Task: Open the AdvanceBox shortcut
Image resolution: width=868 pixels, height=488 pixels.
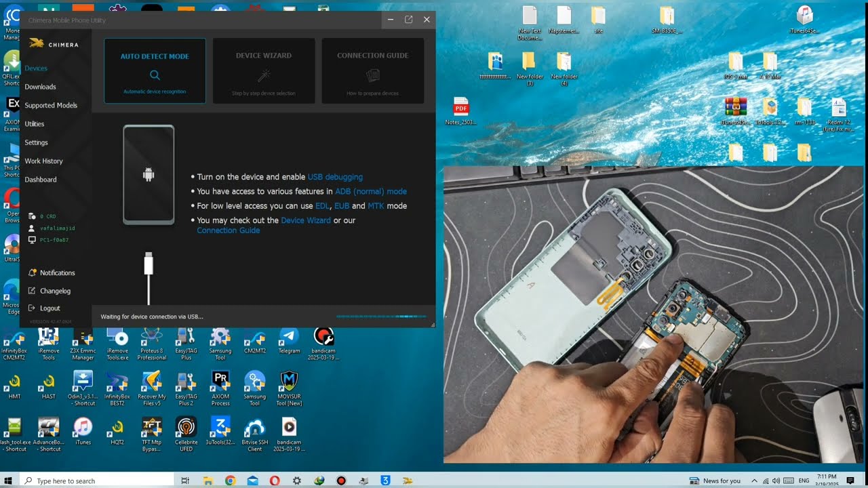Action: tap(49, 434)
